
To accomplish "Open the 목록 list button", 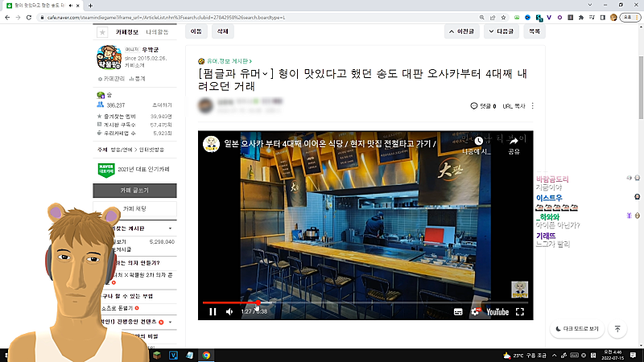I will pos(534,31).
